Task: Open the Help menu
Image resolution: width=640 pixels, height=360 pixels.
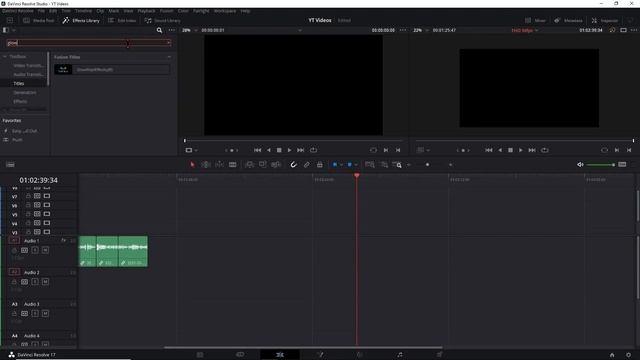Action: point(245,11)
